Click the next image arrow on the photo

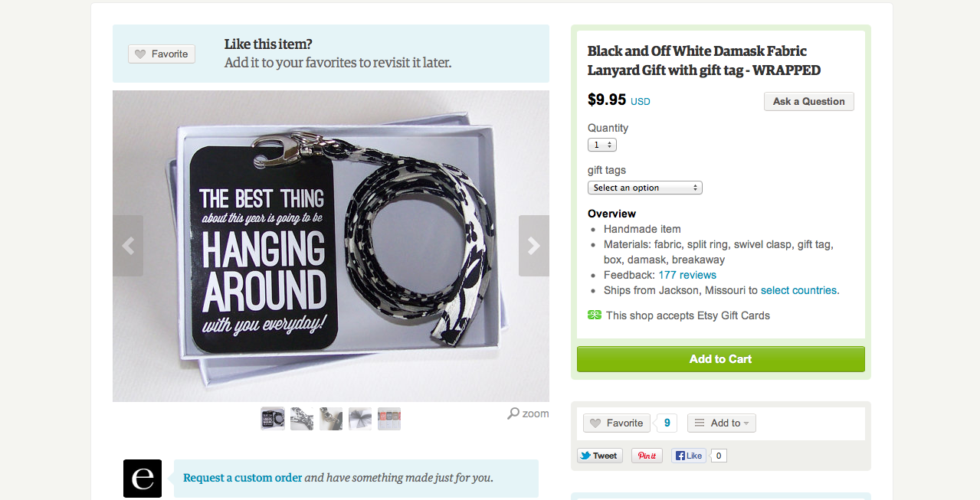533,246
